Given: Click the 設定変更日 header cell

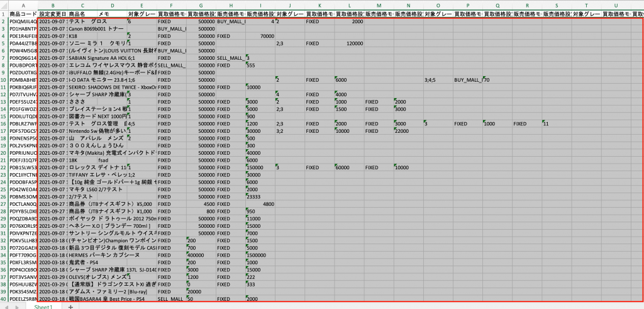Looking at the screenshot, I should click(x=53, y=14).
